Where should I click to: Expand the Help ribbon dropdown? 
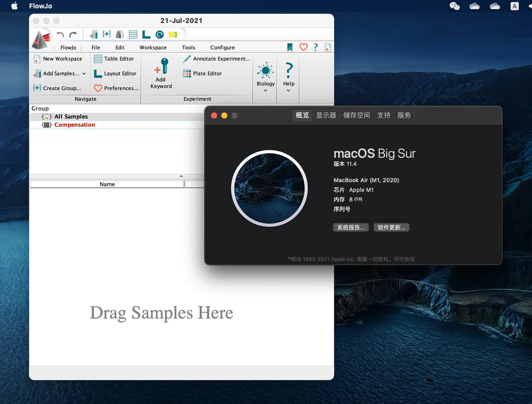[288, 90]
